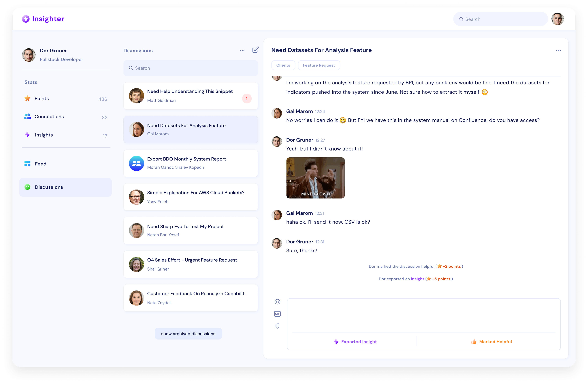Open user avatar in top bar
This screenshot has height=384, width=588.
[557, 19]
